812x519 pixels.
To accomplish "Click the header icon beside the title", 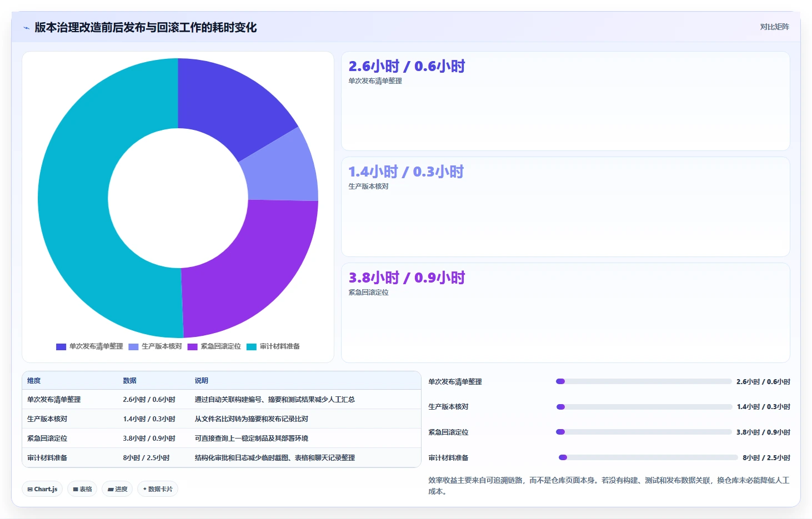I will tap(26, 28).
